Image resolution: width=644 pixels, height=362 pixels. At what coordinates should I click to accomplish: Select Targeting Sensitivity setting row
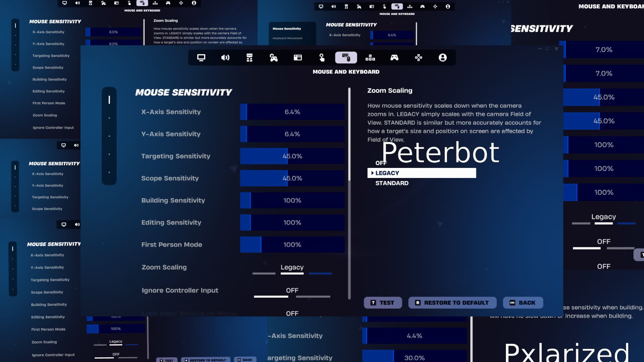(176, 156)
